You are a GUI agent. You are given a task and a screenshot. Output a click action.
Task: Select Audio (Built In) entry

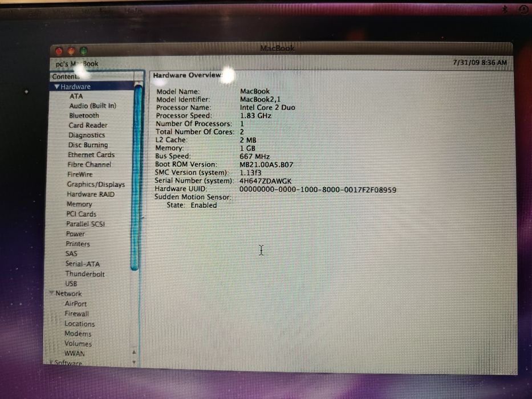[92, 106]
